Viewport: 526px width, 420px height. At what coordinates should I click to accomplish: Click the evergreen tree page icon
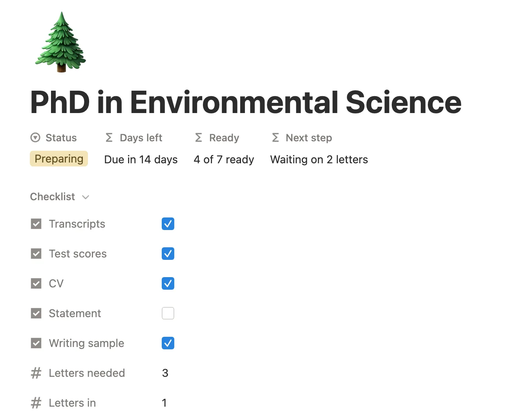pos(60,42)
